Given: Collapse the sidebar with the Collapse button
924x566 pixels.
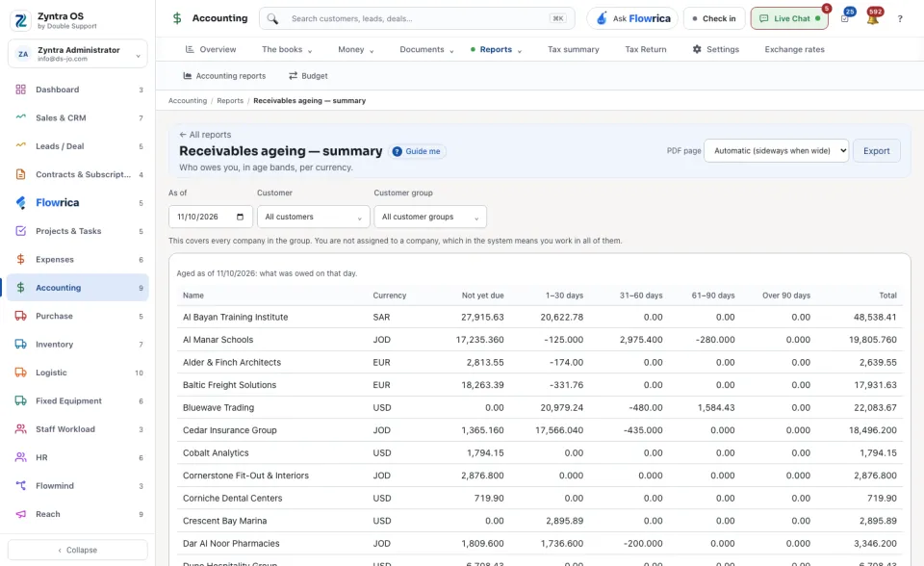Looking at the screenshot, I should pyautogui.click(x=78, y=550).
